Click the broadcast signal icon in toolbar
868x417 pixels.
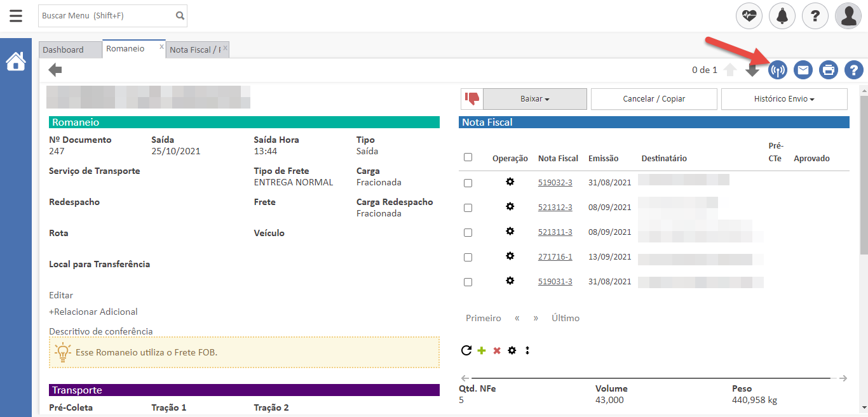click(777, 70)
